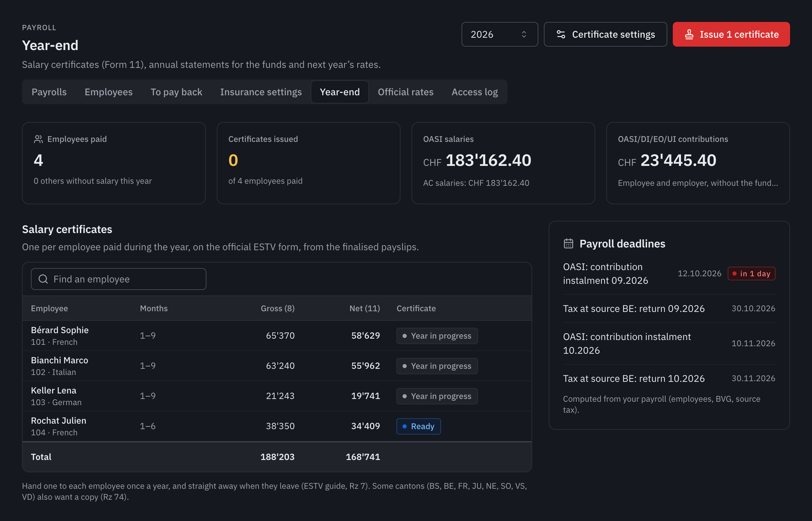Image resolution: width=812 pixels, height=521 pixels.
Task: Click the OASI salaries amount 183'162.40
Action: (488, 160)
